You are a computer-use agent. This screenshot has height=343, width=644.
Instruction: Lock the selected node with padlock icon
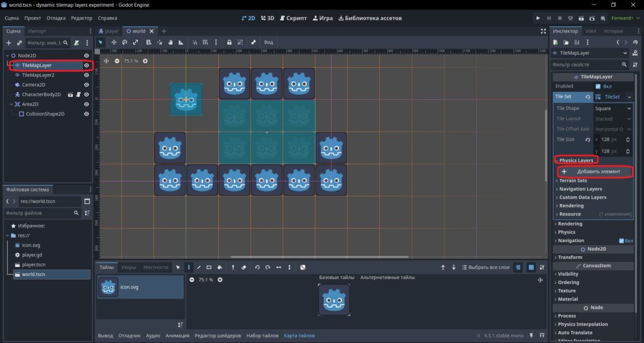coord(229,42)
